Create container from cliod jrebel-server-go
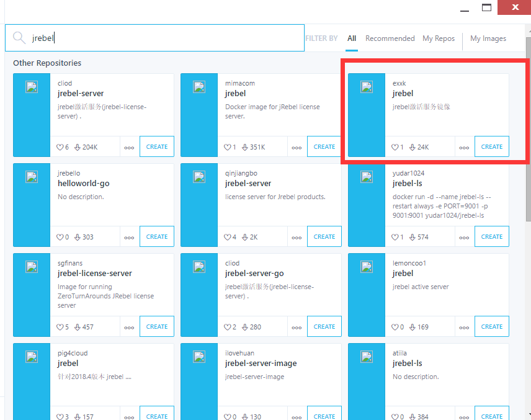 [324, 326]
